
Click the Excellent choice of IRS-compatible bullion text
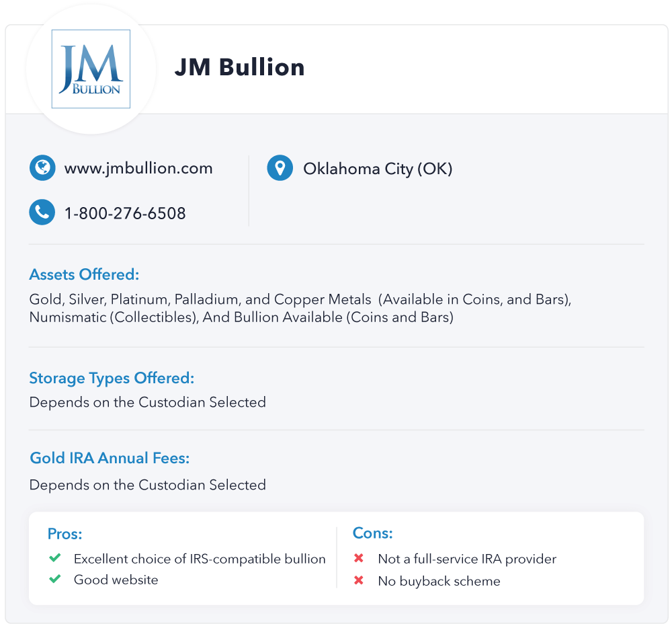click(200, 559)
